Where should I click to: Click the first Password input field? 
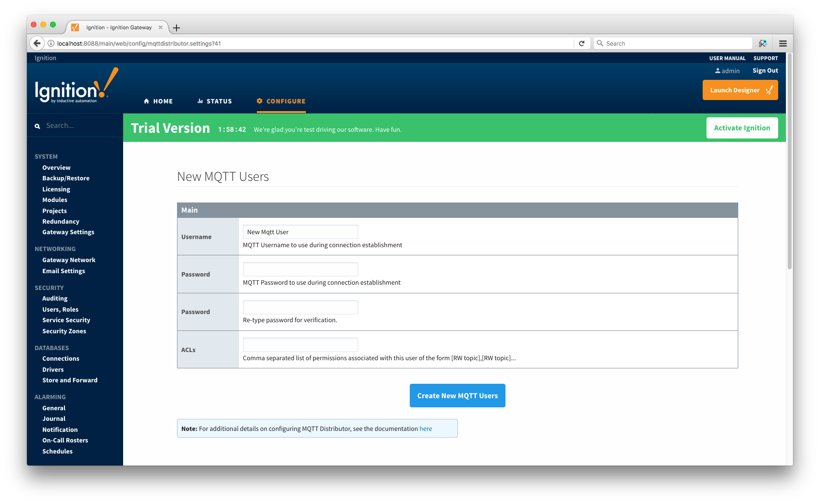pyautogui.click(x=301, y=269)
